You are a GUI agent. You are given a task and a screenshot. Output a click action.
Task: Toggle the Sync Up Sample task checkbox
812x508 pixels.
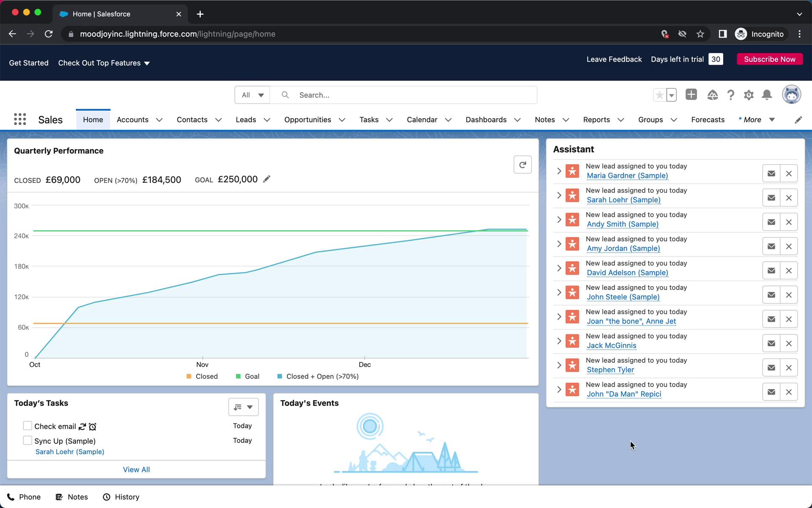click(x=27, y=441)
